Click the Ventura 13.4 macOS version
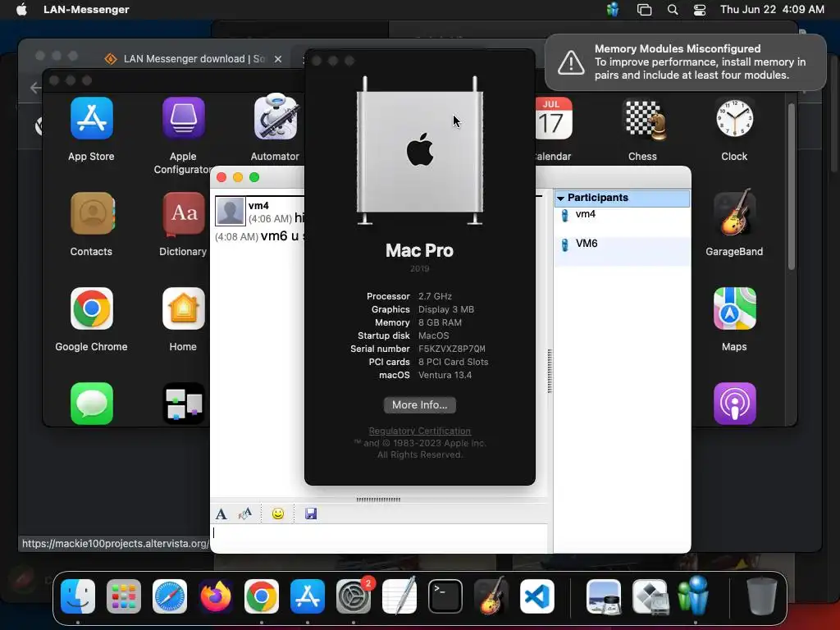 [x=445, y=375]
